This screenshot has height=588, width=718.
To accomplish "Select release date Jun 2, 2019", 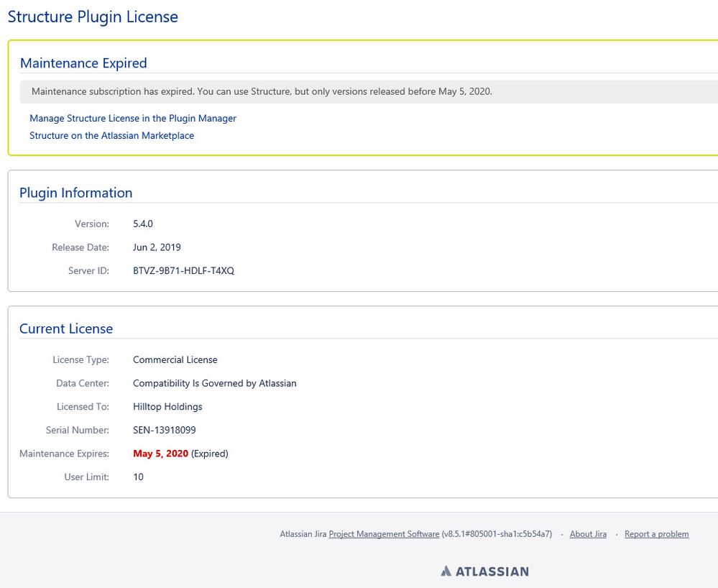I will point(157,247).
